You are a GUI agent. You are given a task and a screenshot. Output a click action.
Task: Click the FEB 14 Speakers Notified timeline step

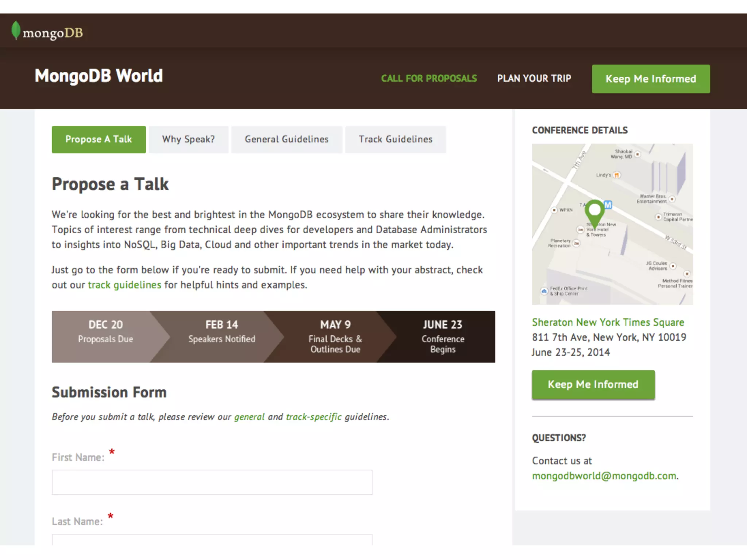(222, 336)
